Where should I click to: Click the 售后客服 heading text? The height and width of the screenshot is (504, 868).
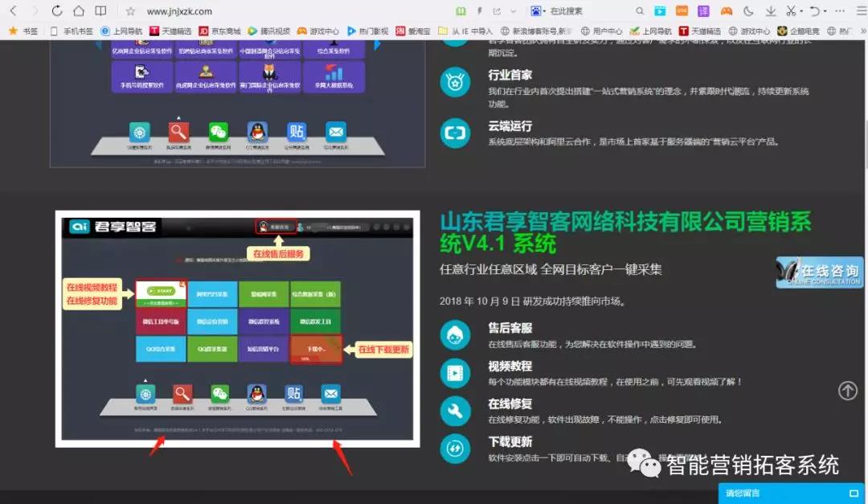pyautogui.click(x=510, y=328)
